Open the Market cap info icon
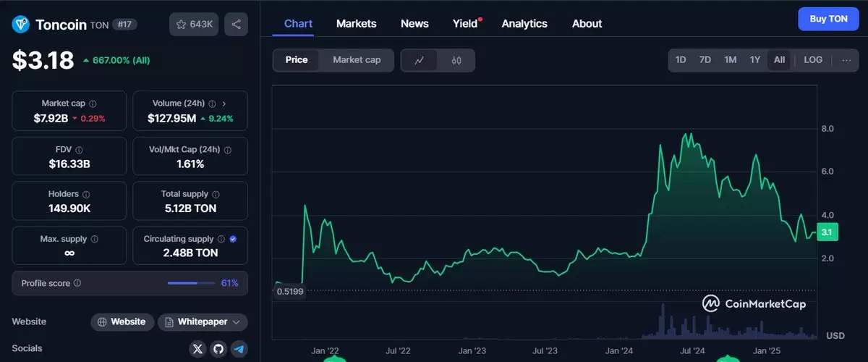The width and height of the screenshot is (868, 362). pos(93,104)
